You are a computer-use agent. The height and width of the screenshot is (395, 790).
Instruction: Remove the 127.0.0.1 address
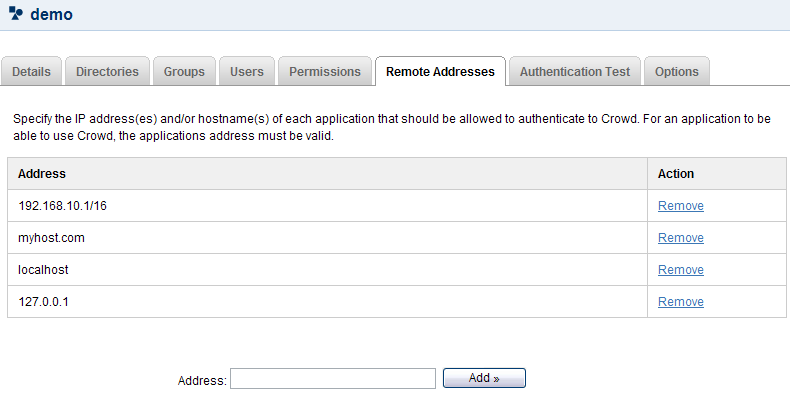[681, 302]
